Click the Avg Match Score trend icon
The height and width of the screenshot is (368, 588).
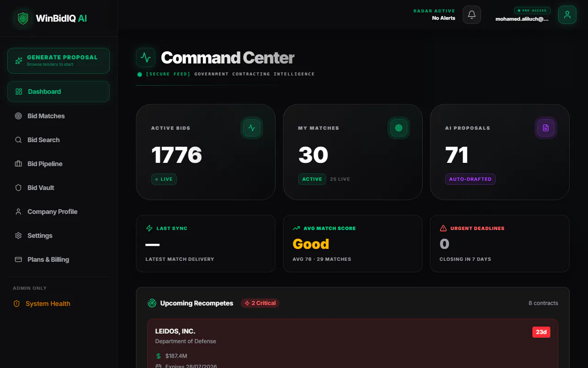point(296,228)
